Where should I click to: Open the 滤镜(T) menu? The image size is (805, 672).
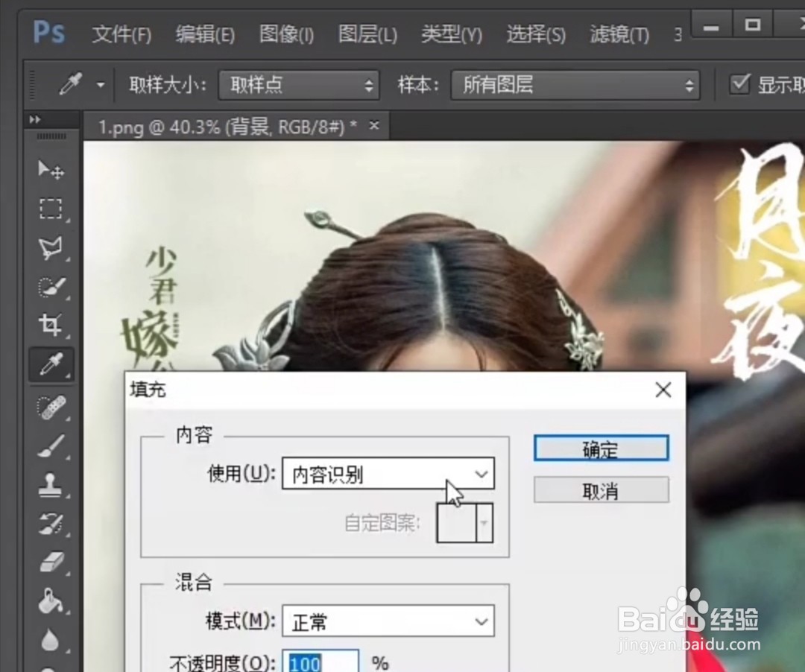pos(619,34)
